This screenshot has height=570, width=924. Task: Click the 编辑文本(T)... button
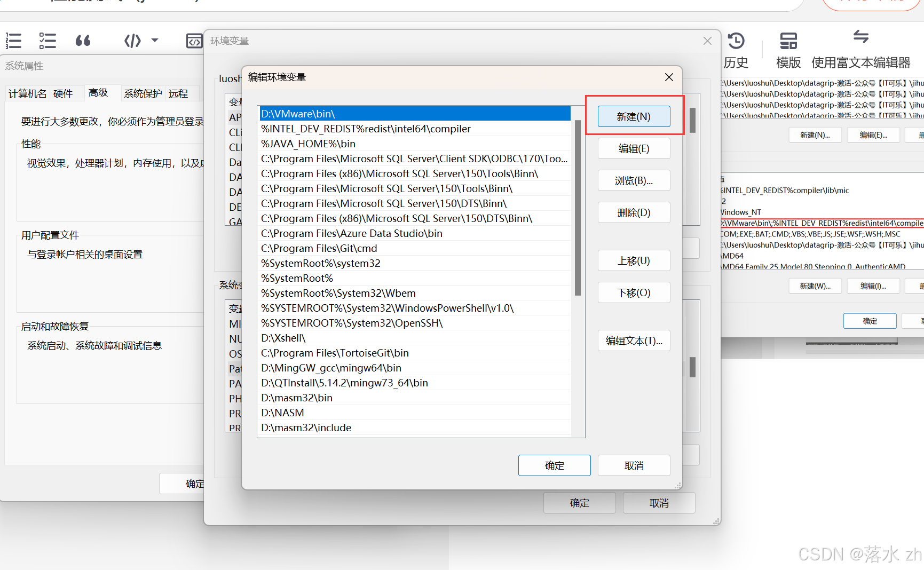(634, 341)
